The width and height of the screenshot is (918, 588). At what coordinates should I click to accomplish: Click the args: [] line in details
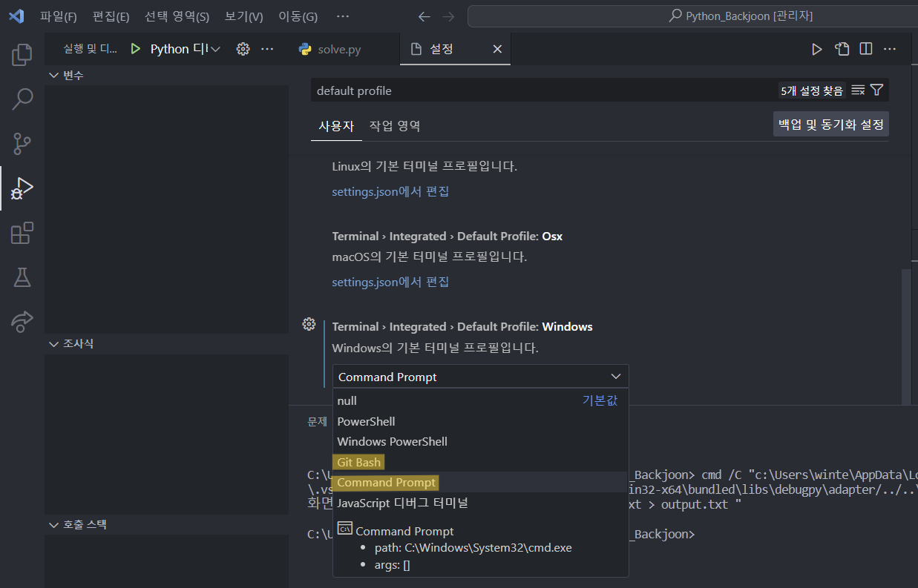point(392,565)
